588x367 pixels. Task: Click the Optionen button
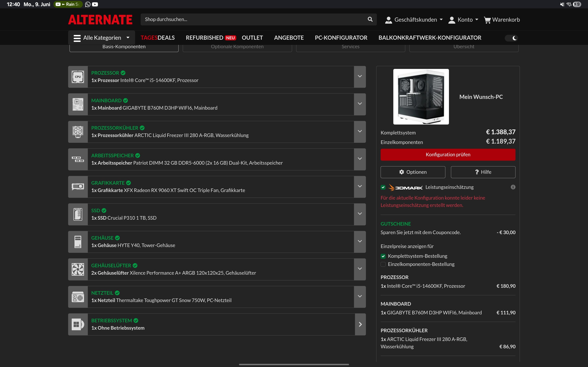pyautogui.click(x=413, y=172)
